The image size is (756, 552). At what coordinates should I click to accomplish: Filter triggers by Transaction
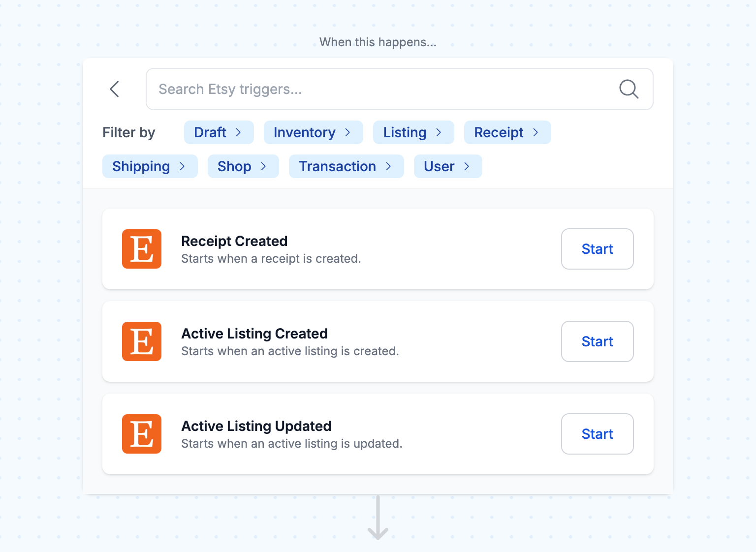[346, 166]
